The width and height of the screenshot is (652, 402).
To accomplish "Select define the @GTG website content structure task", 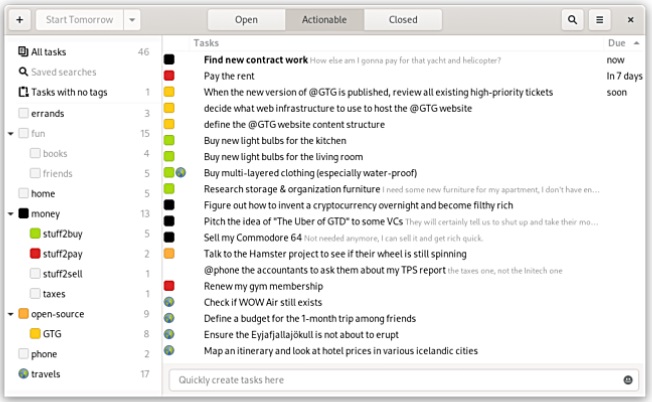I will 403,124.
